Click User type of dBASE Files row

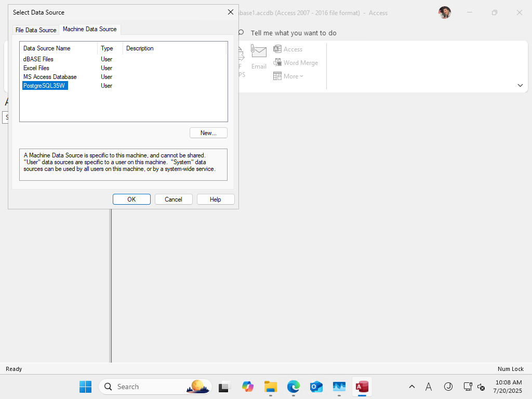(x=107, y=59)
